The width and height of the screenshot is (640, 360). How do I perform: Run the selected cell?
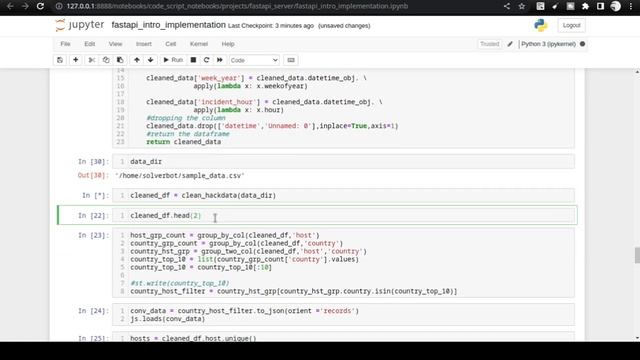173,60
